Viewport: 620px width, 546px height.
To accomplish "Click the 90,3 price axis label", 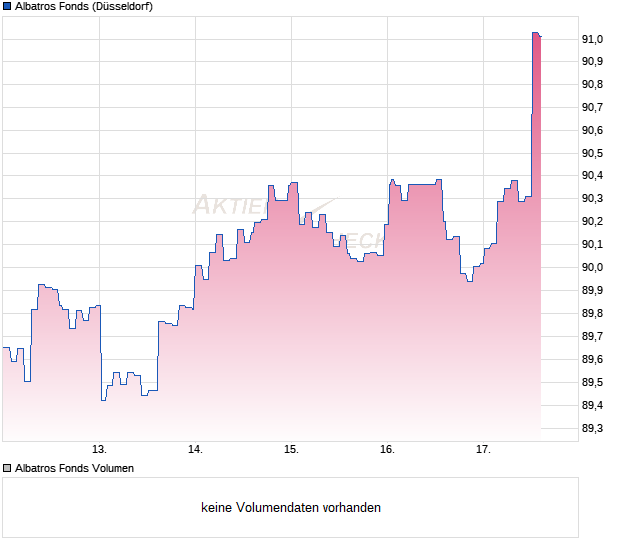I will 592,198.
